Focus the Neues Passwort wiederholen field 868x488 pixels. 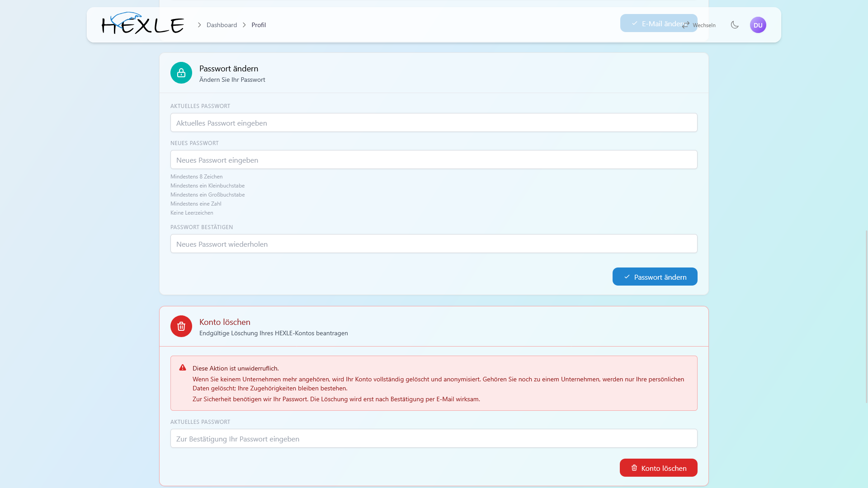coord(434,244)
